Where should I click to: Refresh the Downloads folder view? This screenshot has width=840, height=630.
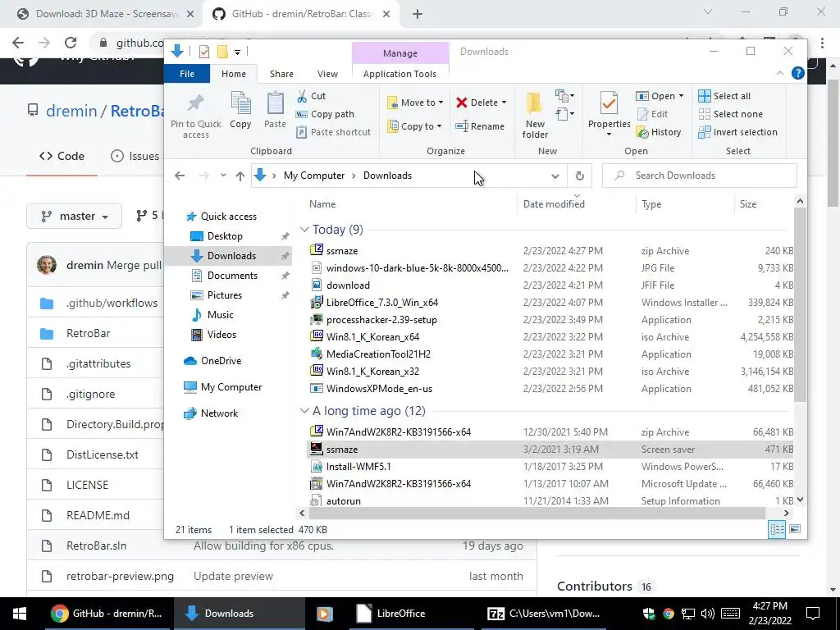[x=579, y=176]
